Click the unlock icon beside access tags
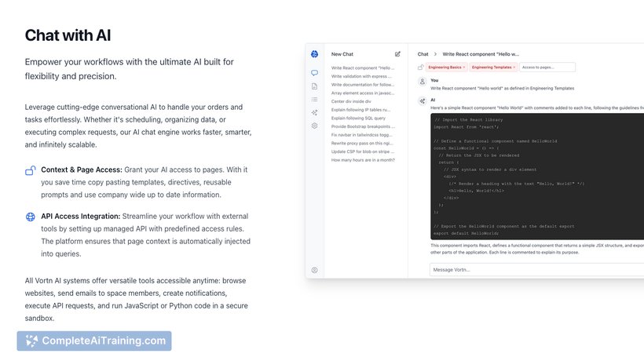The height and width of the screenshot is (361, 644). 421,67
